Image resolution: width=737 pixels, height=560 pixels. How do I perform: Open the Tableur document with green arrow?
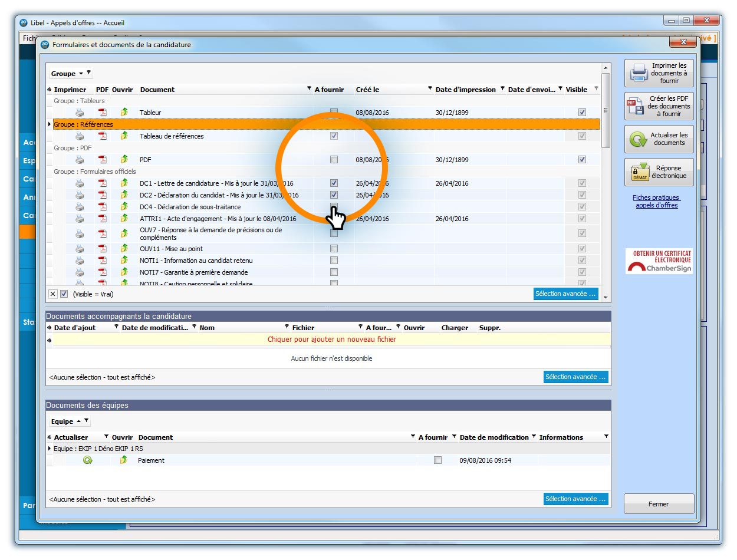(124, 113)
